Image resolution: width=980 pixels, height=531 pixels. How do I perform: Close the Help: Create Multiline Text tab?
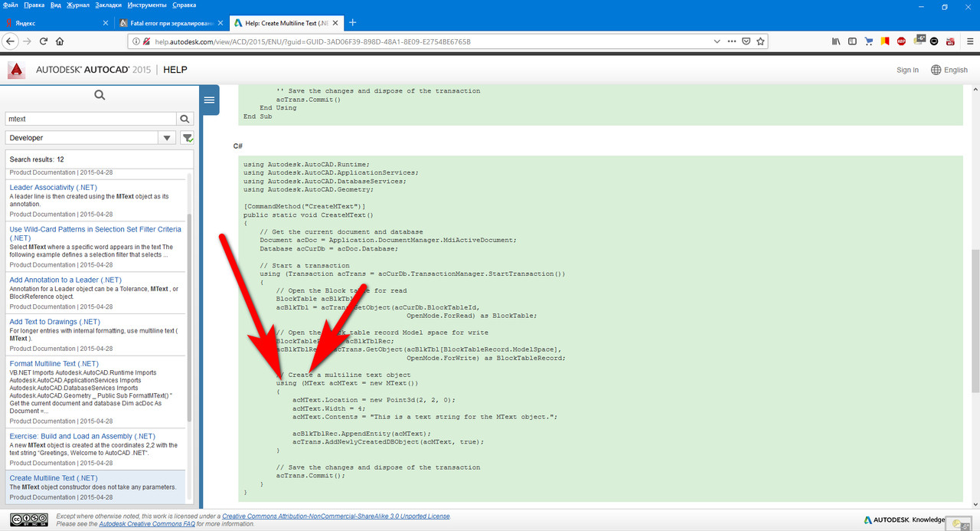tap(335, 23)
